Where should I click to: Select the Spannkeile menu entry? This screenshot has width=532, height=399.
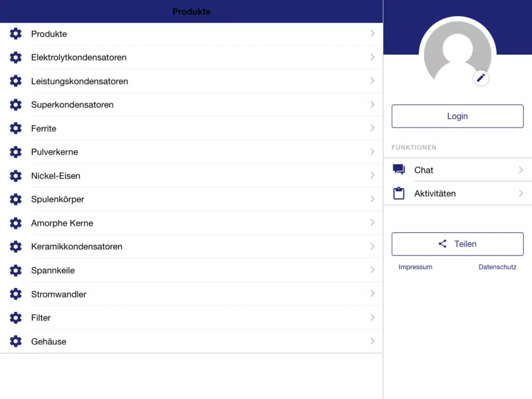192,270
